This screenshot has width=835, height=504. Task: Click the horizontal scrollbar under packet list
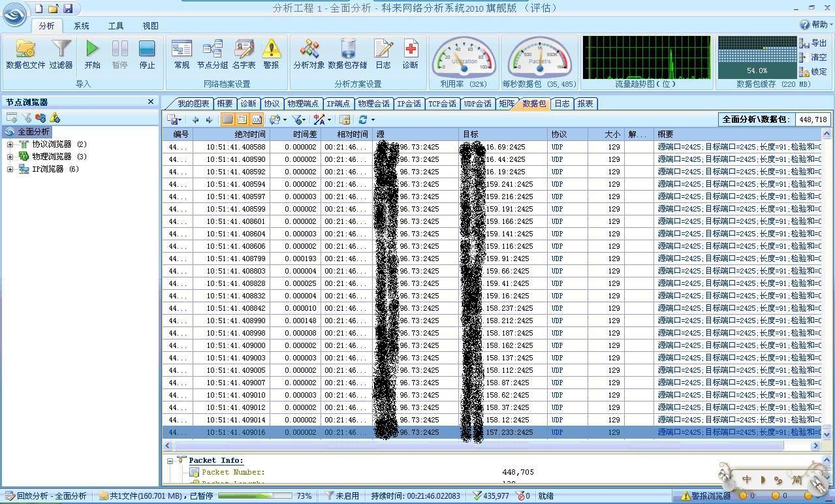pos(477,445)
